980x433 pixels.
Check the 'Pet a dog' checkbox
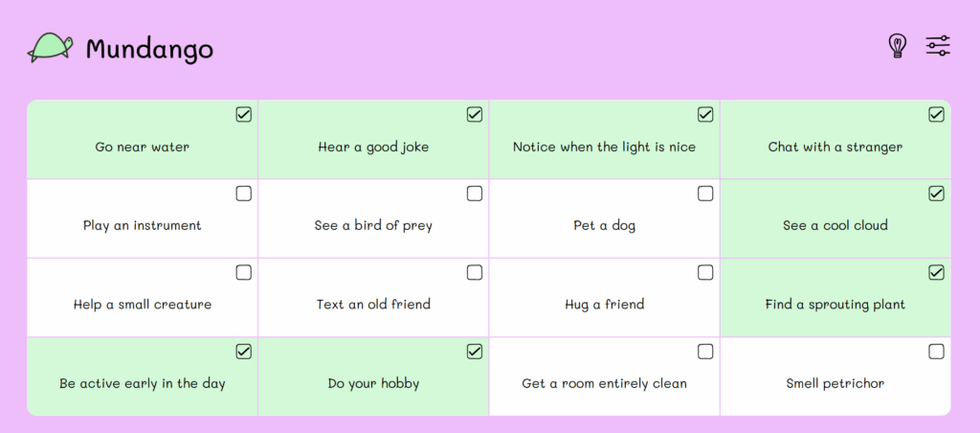tap(705, 194)
